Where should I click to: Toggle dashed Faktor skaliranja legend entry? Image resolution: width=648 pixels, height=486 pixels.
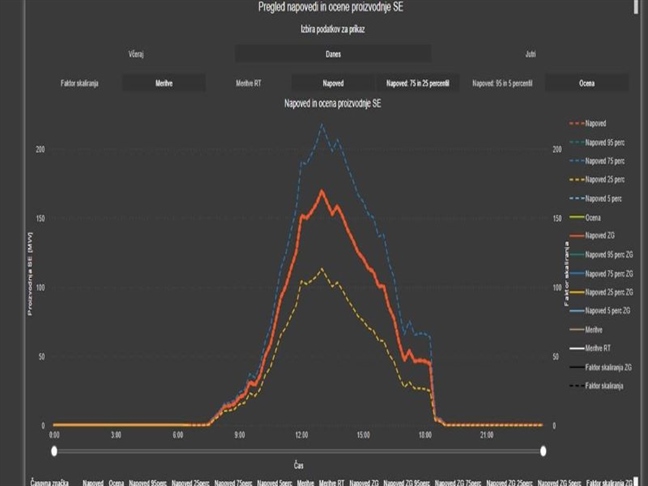[597, 386]
